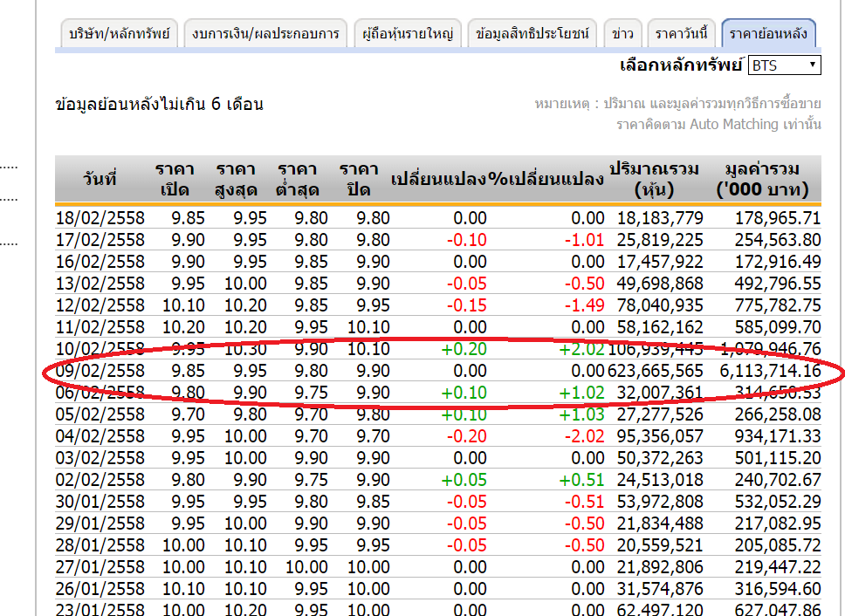Image resolution: width=845 pixels, height=616 pixels.
Task: Click the ปริมาณรวม (หุ้น) column header
Action: (655, 180)
